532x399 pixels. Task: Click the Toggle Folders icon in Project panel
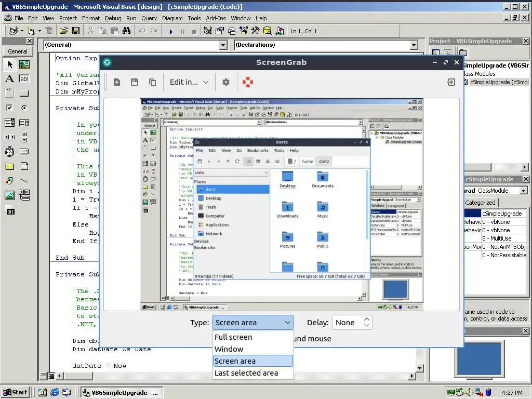(x=462, y=52)
